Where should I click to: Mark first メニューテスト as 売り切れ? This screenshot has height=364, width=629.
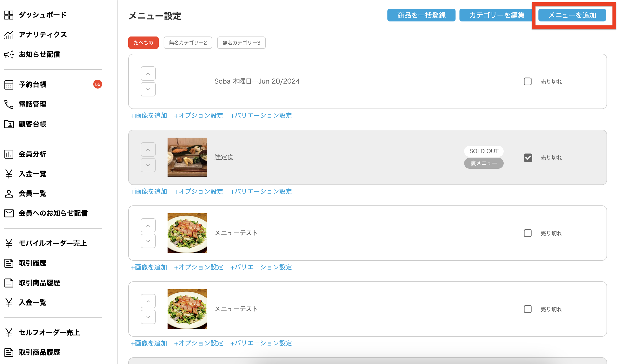[527, 233]
